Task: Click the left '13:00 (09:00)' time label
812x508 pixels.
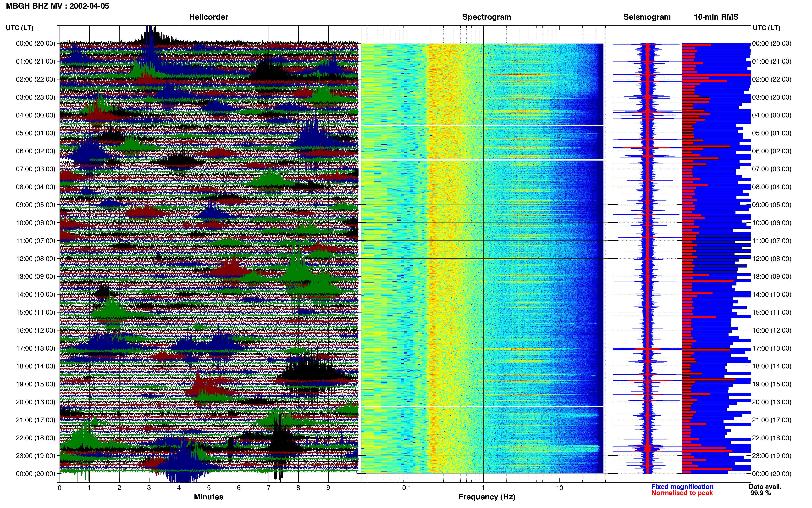Action: [x=36, y=277]
